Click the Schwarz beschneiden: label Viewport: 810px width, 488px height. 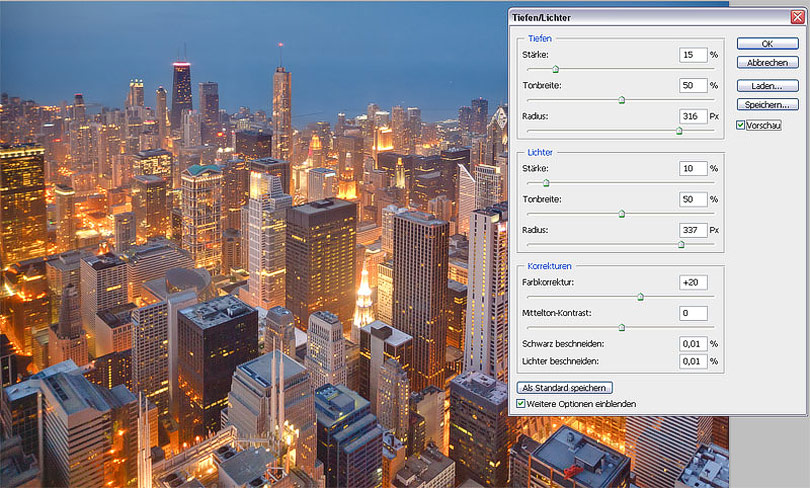click(x=563, y=343)
